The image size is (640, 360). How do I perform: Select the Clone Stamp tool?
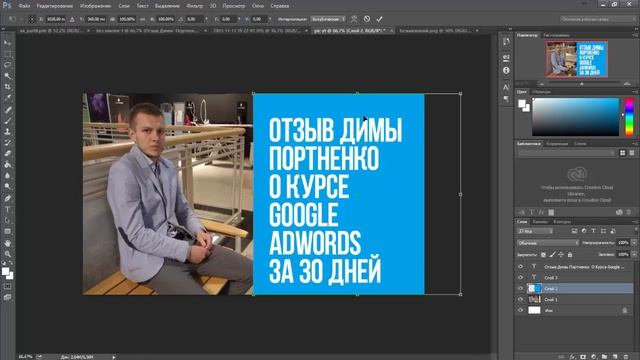pyautogui.click(x=7, y=131)
